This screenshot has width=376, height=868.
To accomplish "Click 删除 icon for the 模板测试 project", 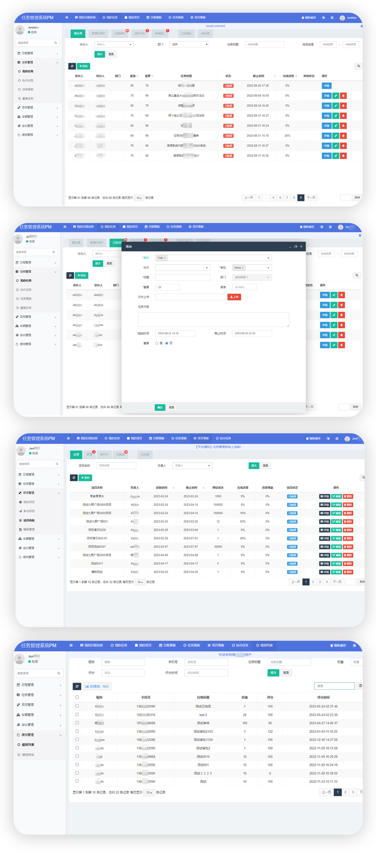I will click(x=348, y=572).
